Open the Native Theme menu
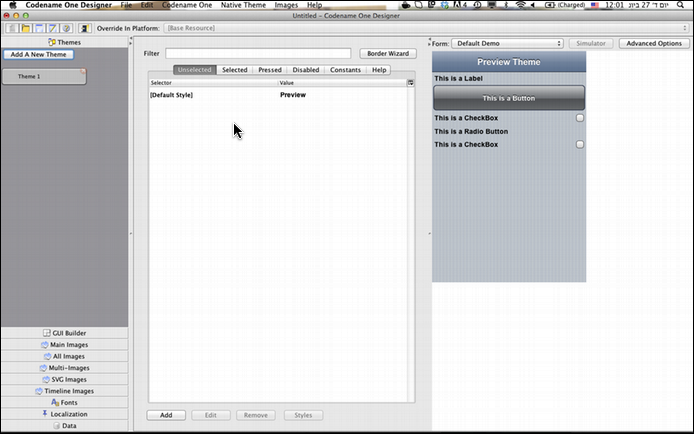The width and height of the screenshot is (694, 434). coord(243,5)
